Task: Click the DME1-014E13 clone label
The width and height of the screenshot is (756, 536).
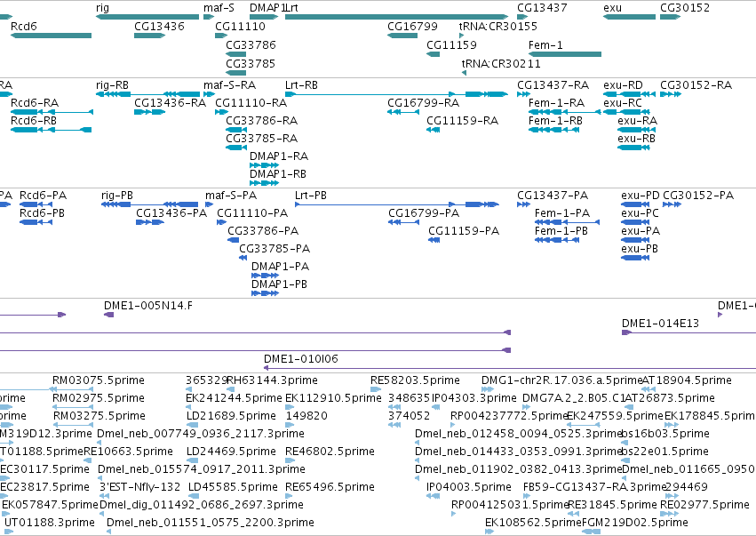Action: click(661, 324)
